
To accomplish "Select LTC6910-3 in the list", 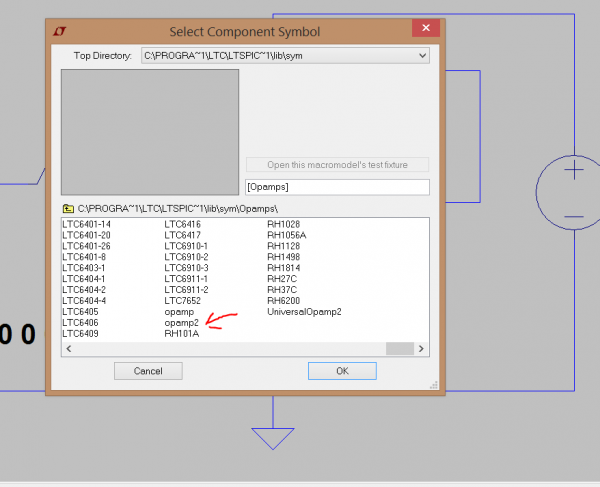I will click(x=186, y=268).
